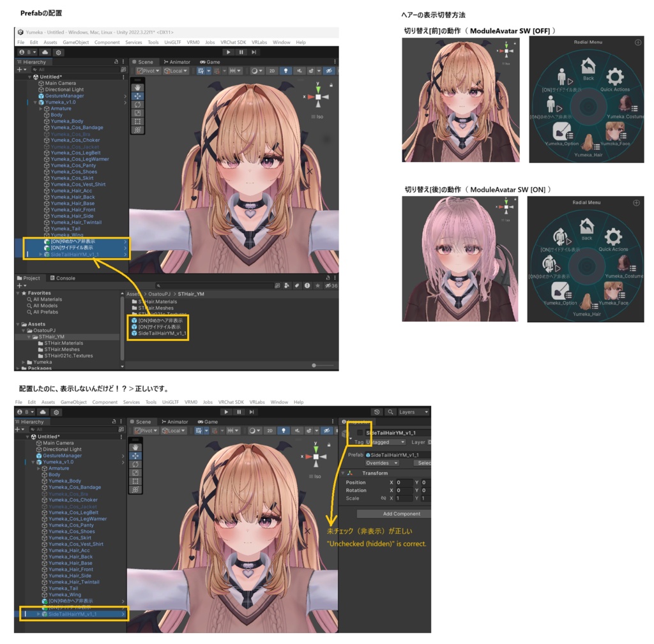Expand the Armature node in upper Hierarchy
Image resolution: width=654 pixels, height=644 pixels.
[x=41, y=109]
